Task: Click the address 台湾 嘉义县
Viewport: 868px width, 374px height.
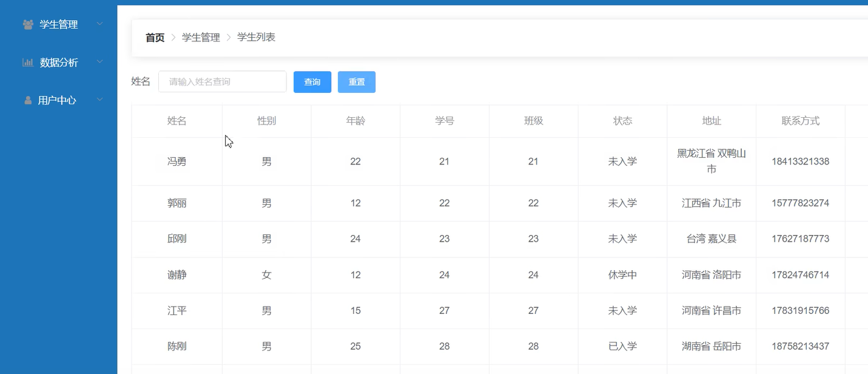Action: coord(712,239)
